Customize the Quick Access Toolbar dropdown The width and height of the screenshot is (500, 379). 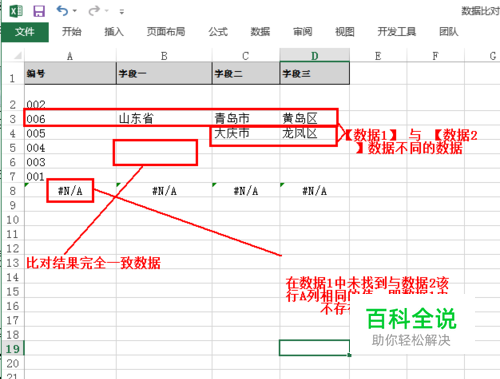(122, 12)
